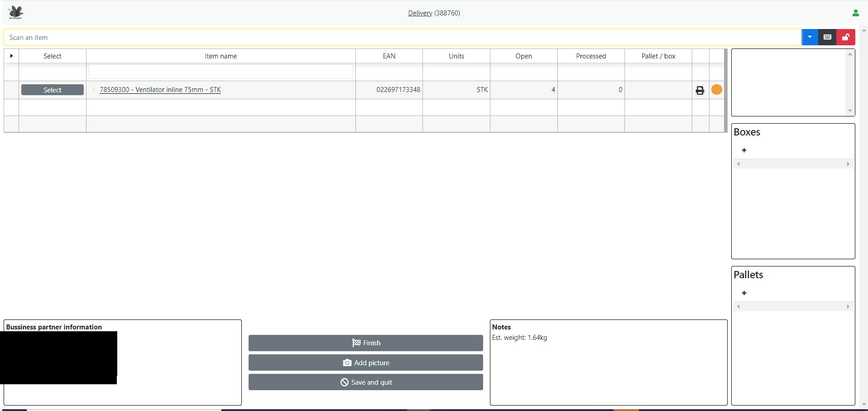Click the Est. weight note text
Screen dimensions: 868x411
coord(519,338)
